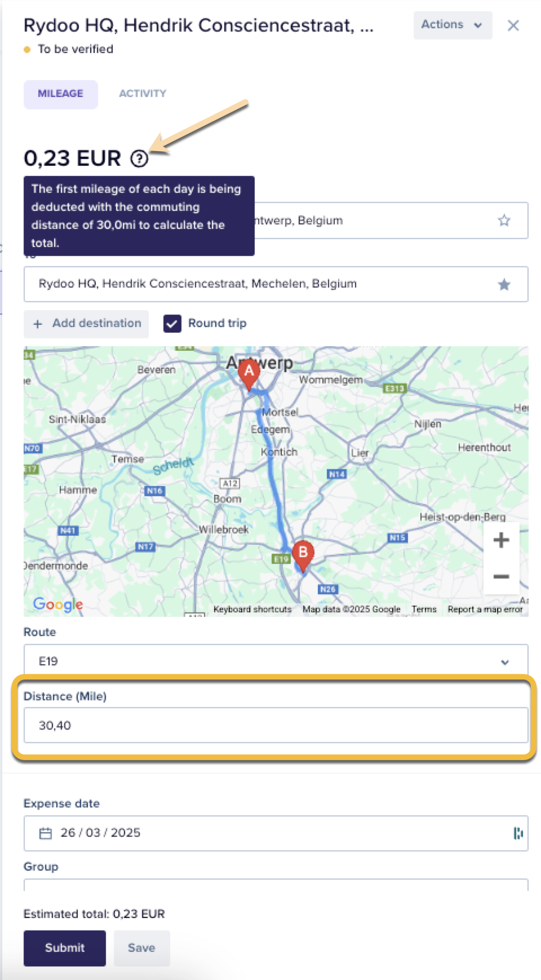541x980 pixels.
Task: Zoom out of the map with the minus button
Action: click(x=501, y=576)
